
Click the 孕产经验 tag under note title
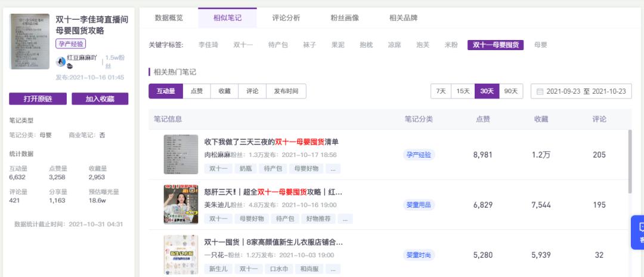[x=70, y=44]
